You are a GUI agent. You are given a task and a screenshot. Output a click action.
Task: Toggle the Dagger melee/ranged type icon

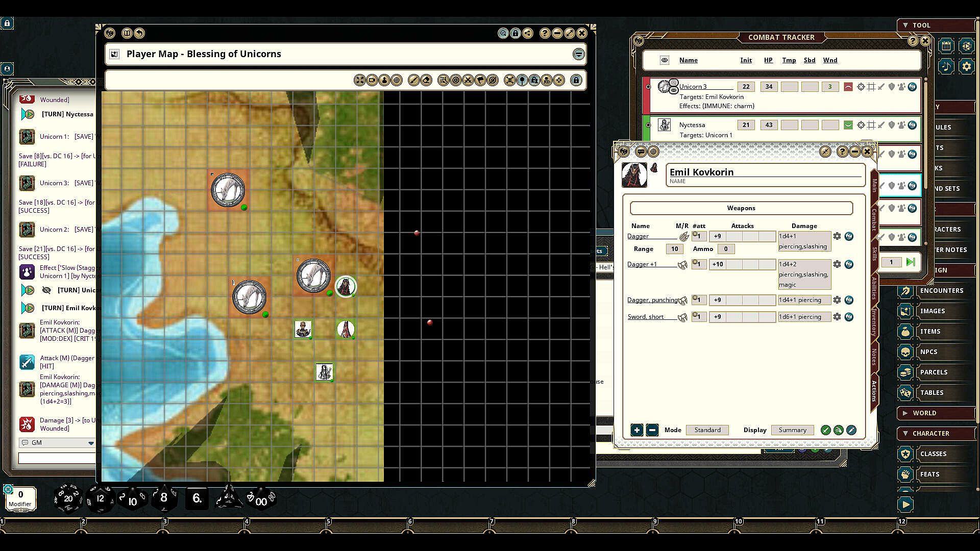pyautogui.click(x=683, y=236)
